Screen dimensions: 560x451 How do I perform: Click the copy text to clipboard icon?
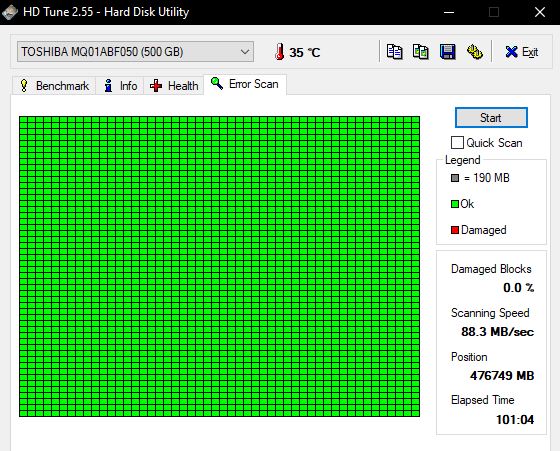pos(394,52)
